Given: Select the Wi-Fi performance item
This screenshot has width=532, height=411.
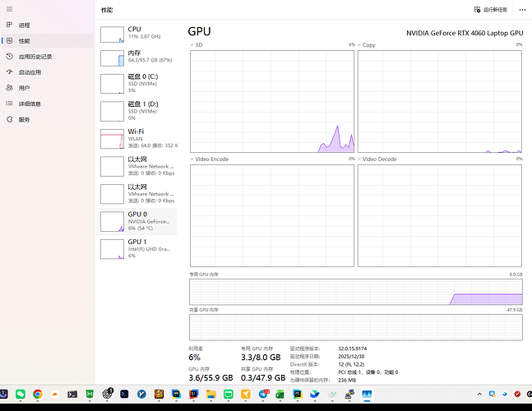Looking at the screenshot, I should 137,138.
